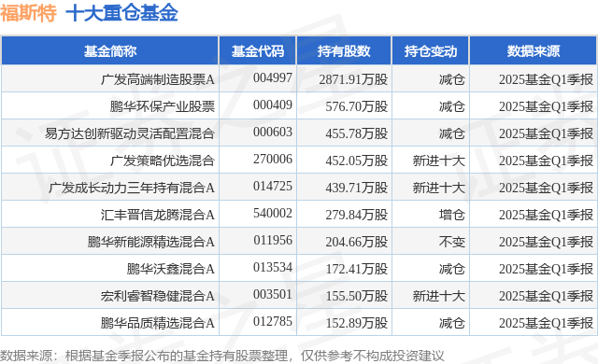Click 2025基金Q1季报 in the 004997 row

546,79
